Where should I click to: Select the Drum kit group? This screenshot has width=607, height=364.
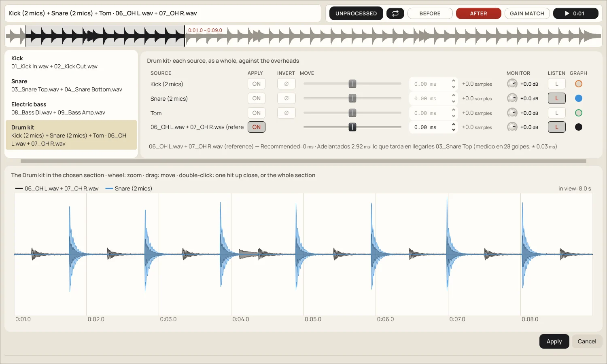tap(71, 135)
